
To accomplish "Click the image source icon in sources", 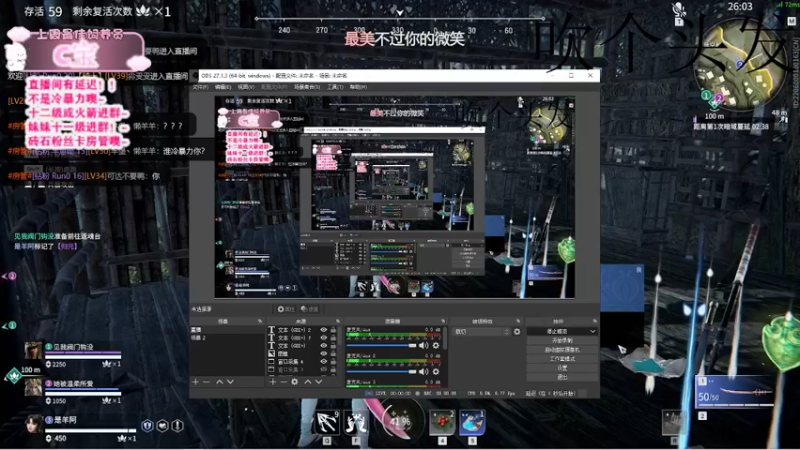I will pyautogui.click(x=271, y=353).
